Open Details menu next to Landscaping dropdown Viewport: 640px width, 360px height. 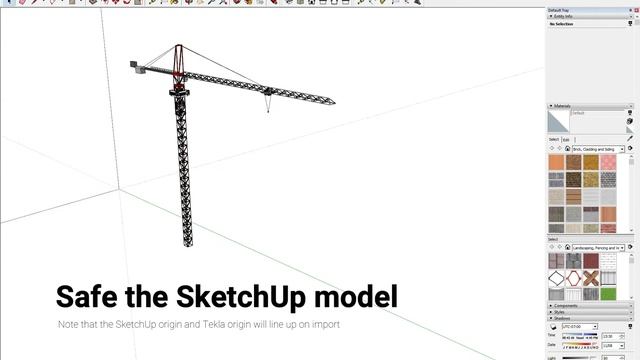630,247
